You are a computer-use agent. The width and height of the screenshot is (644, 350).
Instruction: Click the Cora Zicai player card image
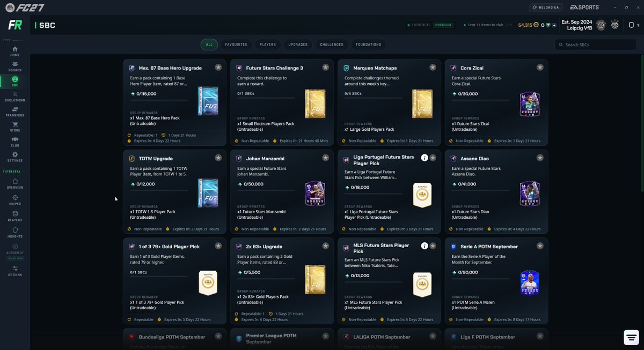(x=529, y=105)
